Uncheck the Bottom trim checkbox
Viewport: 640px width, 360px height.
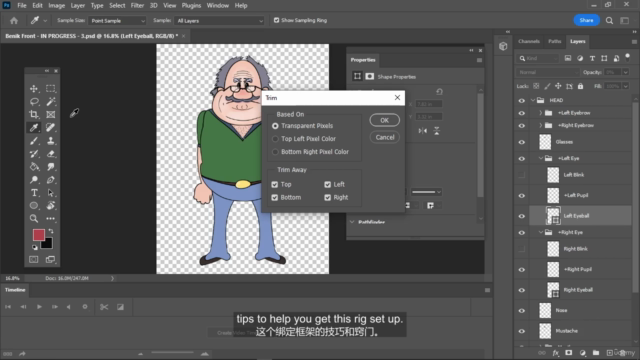[x=275, y=198]
